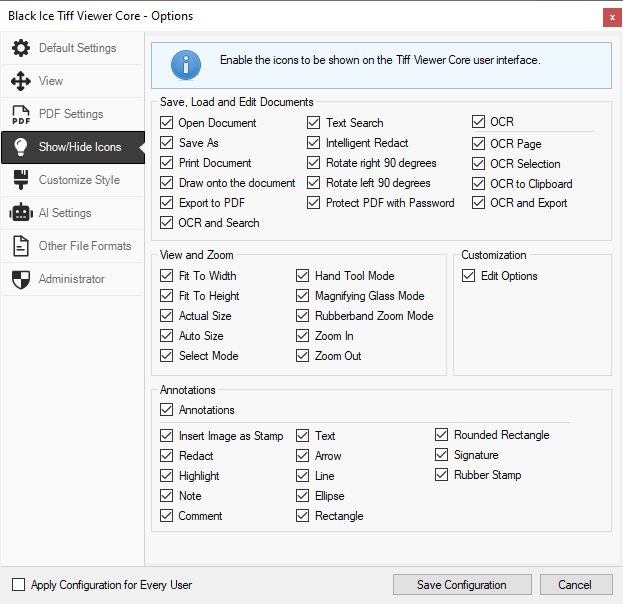623x604 pixels.
Task: Uncheck Rounded Rectangle checkbox
Action: pyautogui.click(x=441, y=434)
